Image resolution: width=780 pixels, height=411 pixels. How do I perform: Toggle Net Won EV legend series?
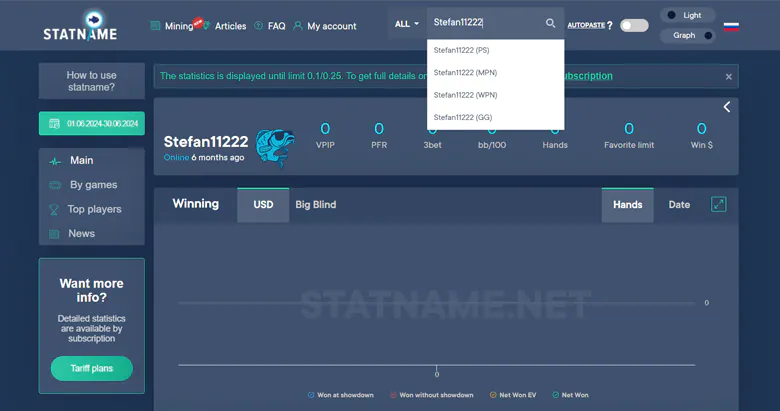point(513,395)
